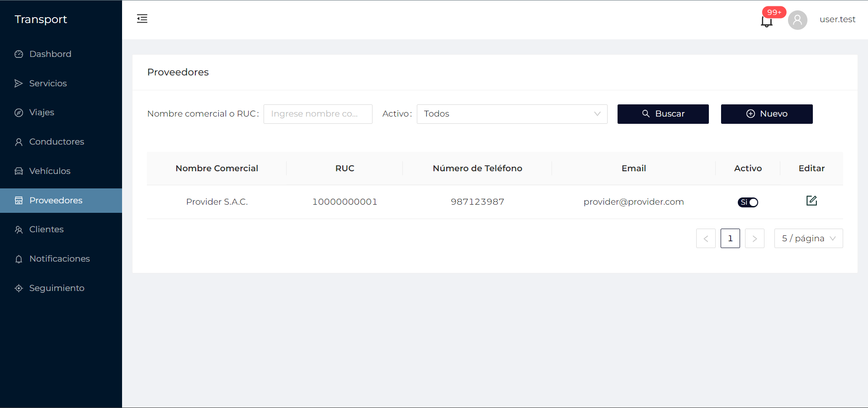This screenshot has height=408, width=868.
Task: Go to Servicios section
Action: click(61, 83)
